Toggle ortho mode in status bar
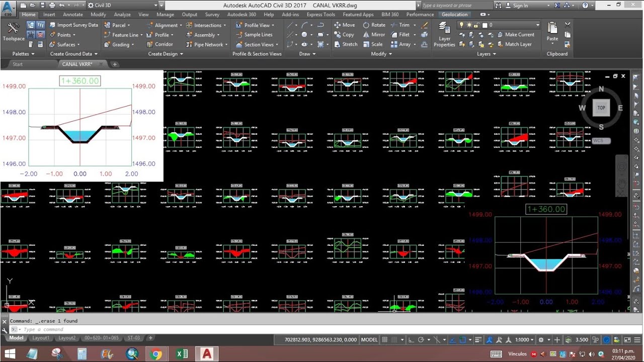This screenshot has width=644, height=362. (412, 340)
